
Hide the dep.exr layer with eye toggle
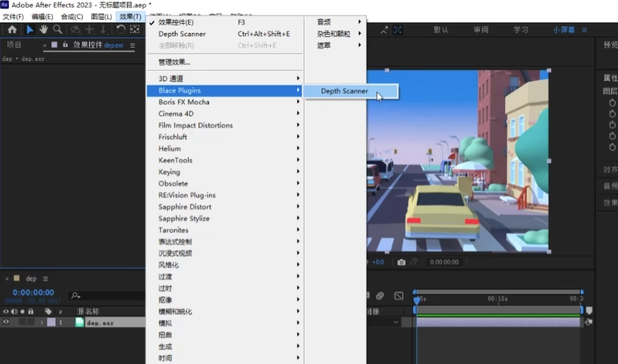coord(6,323)
